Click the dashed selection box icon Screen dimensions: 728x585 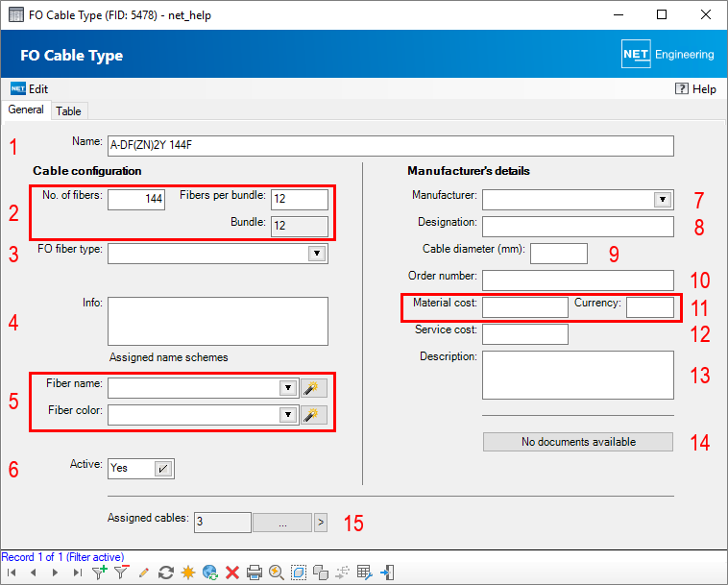[299, 573]
